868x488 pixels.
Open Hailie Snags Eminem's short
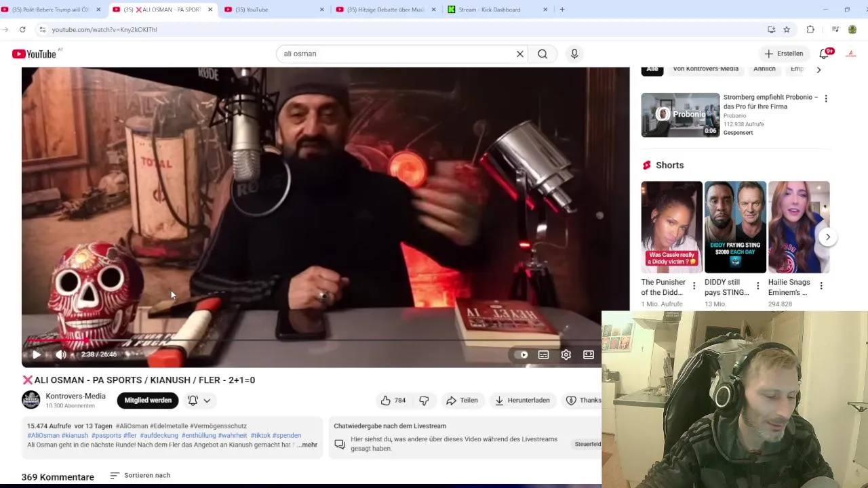click(799, 226)
